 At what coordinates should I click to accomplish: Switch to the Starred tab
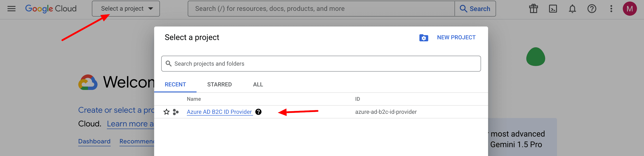[219, 84]
